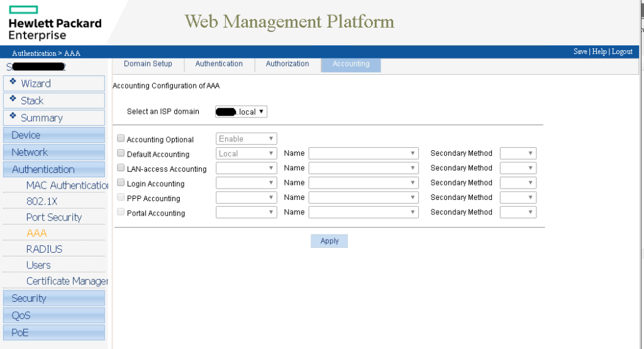Open the Default Accounting method dropdown
The height and width of the screenshot is (349, 644).
click(x=246, y=153)
